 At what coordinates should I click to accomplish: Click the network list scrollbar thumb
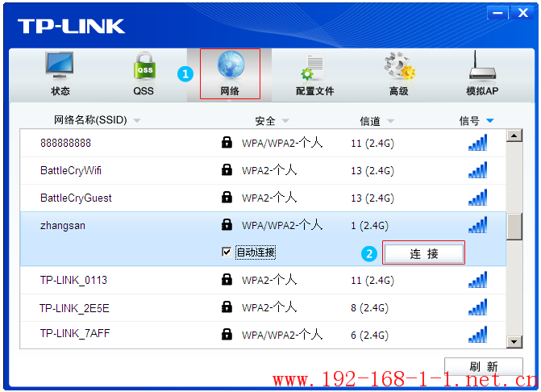[x=514, y=226]
